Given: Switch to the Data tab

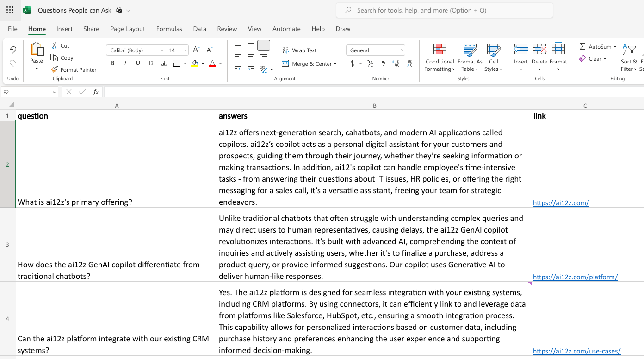Looking at the screenshot, I should [x=200, y=29].
